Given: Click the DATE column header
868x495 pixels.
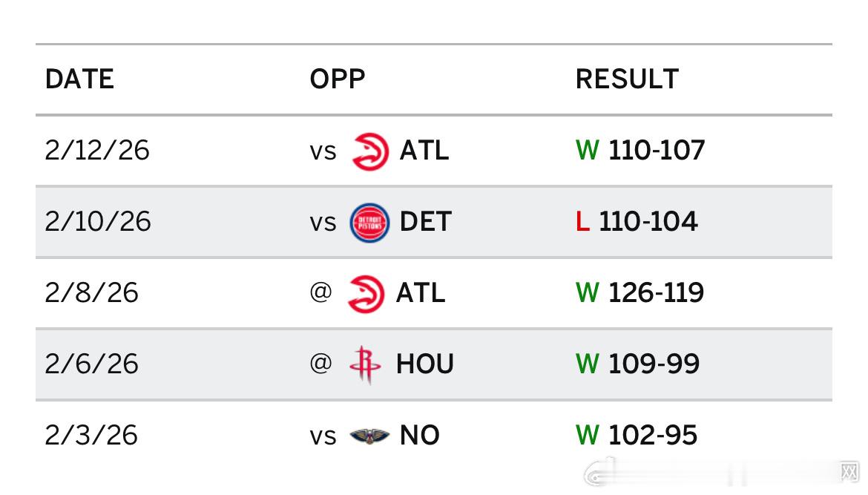Looking at the screenshot, I should [x=79, y=79].
